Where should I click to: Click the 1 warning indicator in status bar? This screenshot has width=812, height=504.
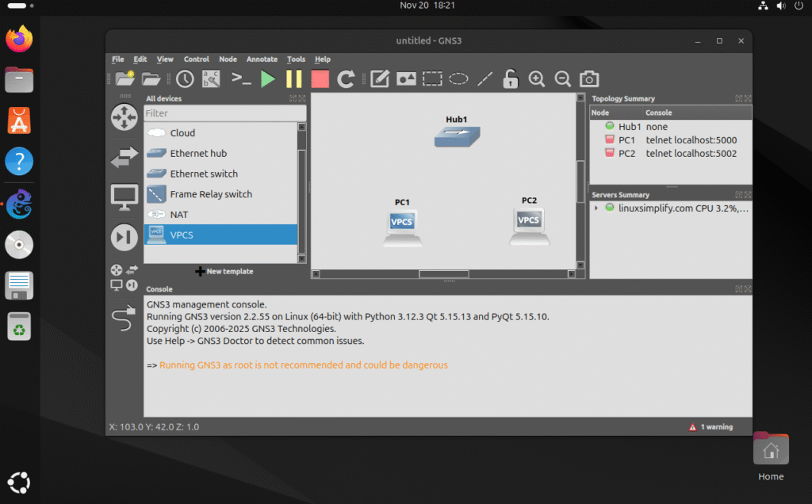(x=710, y=426)
